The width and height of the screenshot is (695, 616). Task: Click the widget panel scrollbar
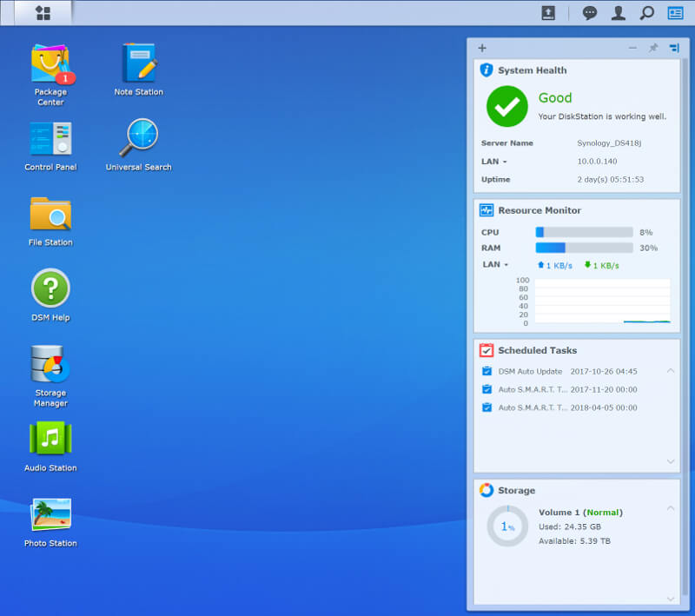[685, 327]
